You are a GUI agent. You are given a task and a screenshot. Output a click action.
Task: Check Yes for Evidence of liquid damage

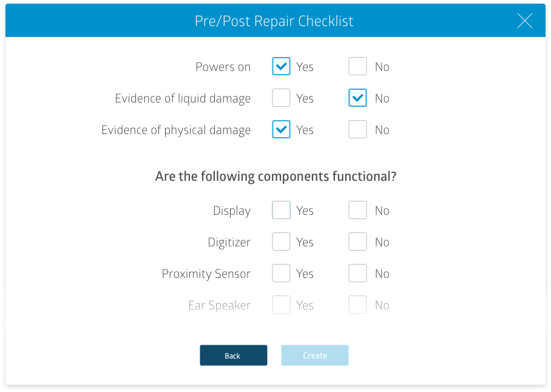[281, 98]
